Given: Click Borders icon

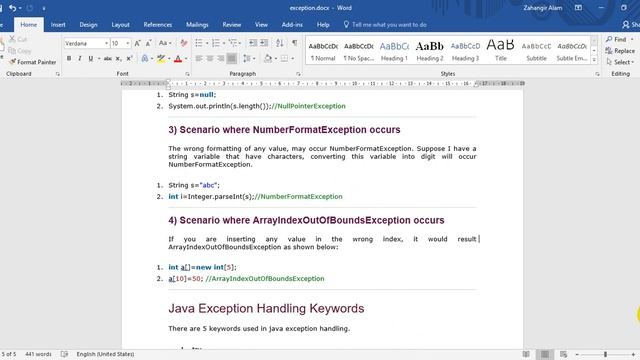Looking at the screenshot, I should coord(284,59).
